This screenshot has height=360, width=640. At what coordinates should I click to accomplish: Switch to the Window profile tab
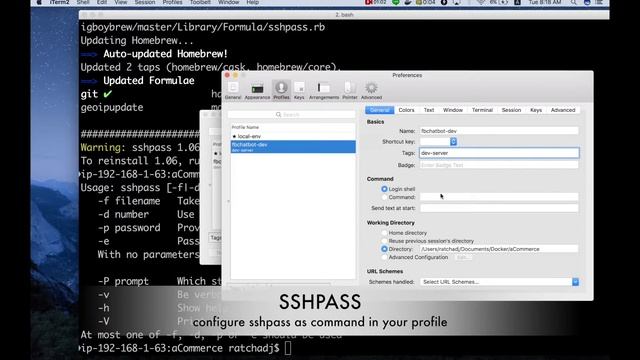tap(453, 110)
